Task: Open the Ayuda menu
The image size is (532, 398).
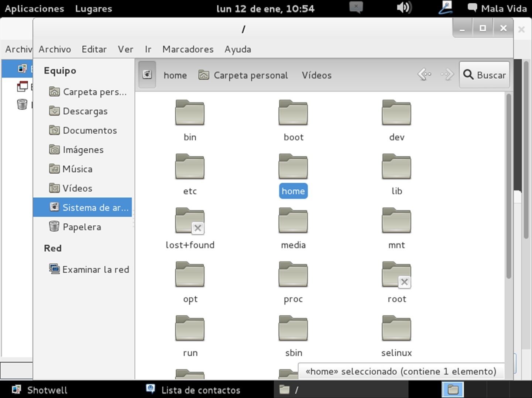Action: (x=238, y=49)
